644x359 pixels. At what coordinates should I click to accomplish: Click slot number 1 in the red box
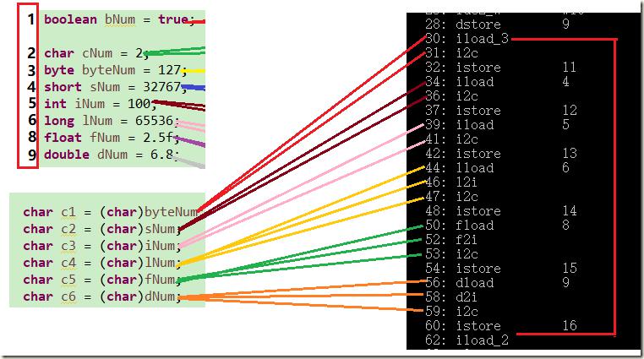point(30,19)
